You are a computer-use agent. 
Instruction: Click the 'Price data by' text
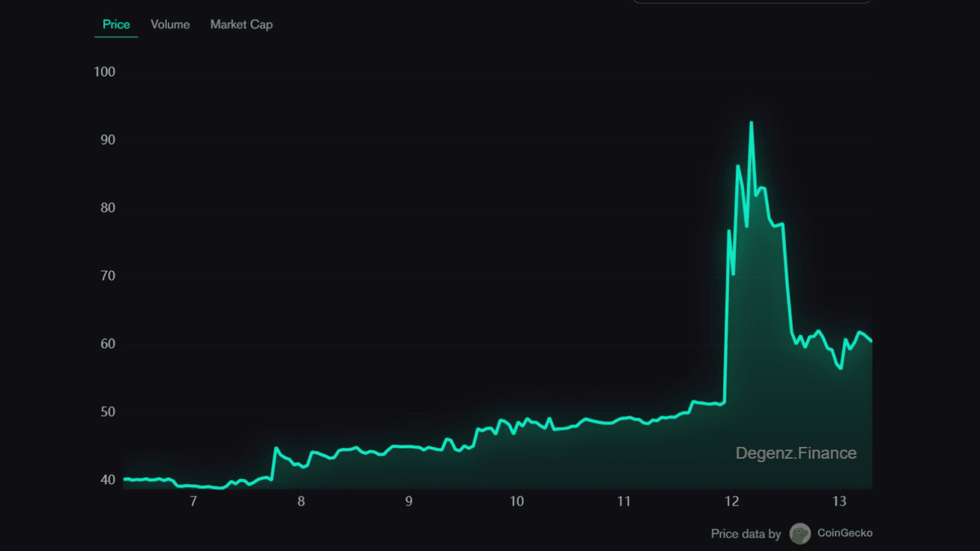745,534
